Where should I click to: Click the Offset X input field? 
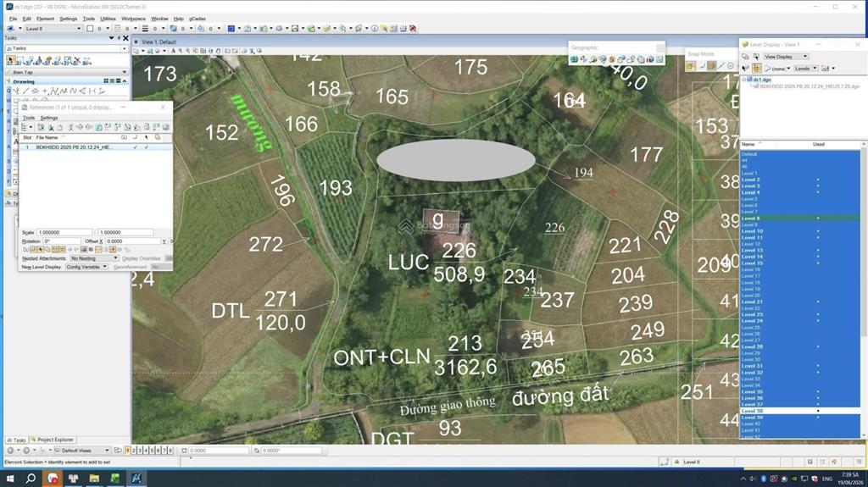132,241
